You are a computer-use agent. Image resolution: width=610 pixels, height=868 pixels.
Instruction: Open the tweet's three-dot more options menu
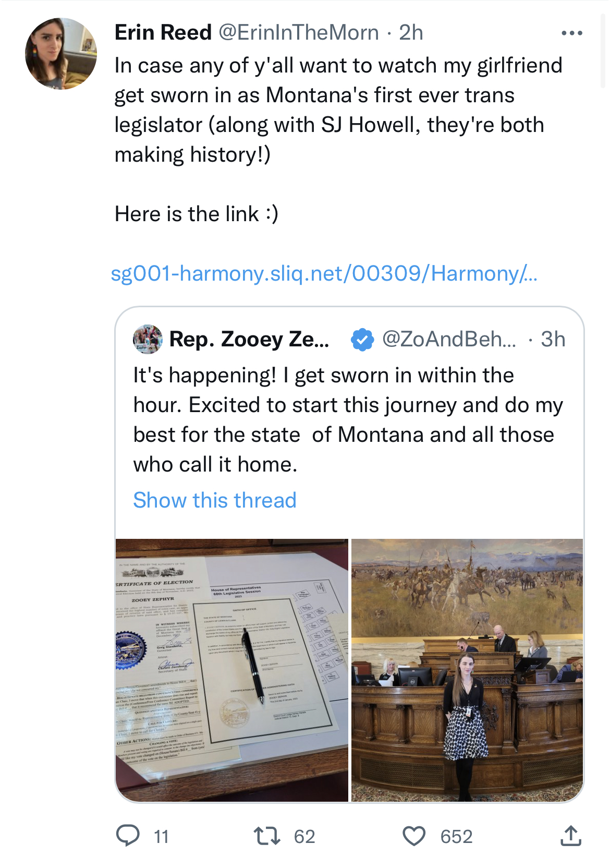click(x=571, y=33)
